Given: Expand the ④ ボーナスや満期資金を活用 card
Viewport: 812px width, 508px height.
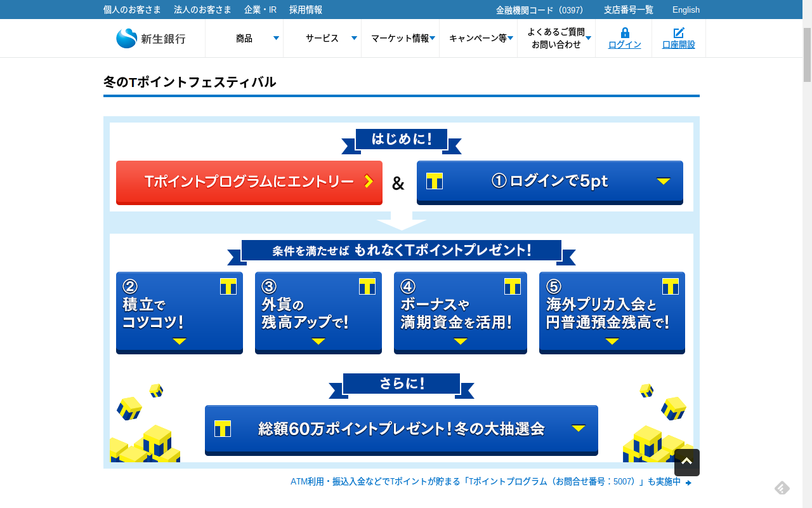Looking at the screenshot, I should (461, 312).
